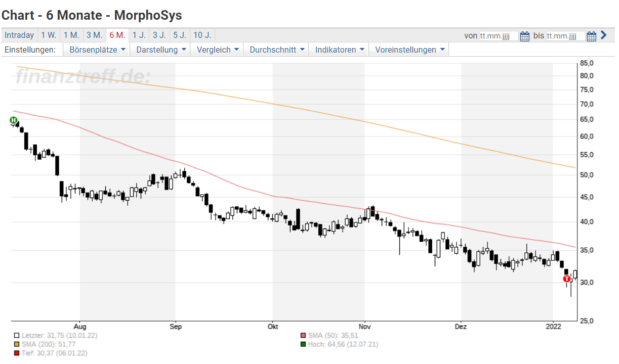Open the Börsenplätze dropdown
This screenshot has width=619, height=364.
tap(97, 50)
